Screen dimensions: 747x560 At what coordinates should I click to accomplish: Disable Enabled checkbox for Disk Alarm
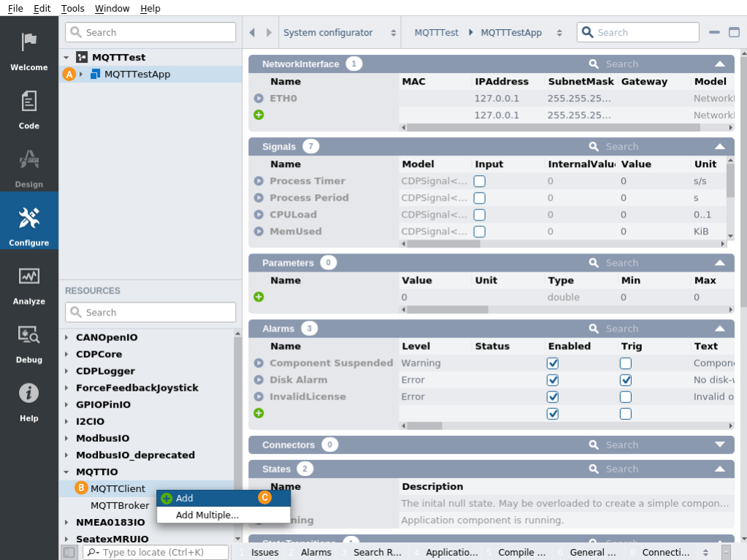(553, 380)
